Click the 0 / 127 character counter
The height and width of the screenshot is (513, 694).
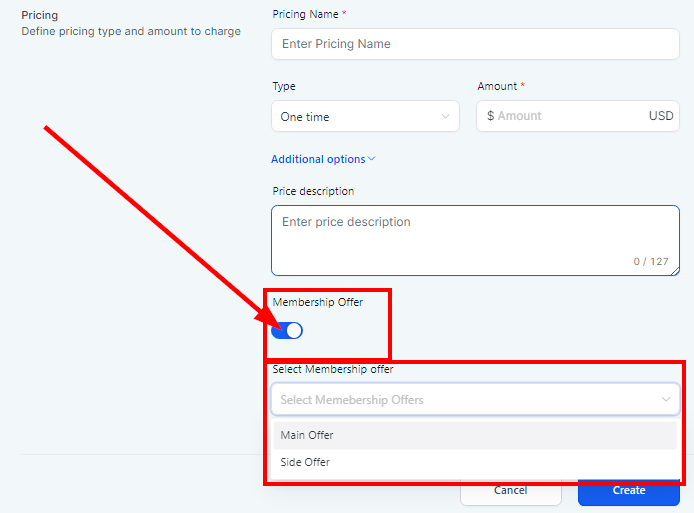pyautogui.click(x=651, y=261)
